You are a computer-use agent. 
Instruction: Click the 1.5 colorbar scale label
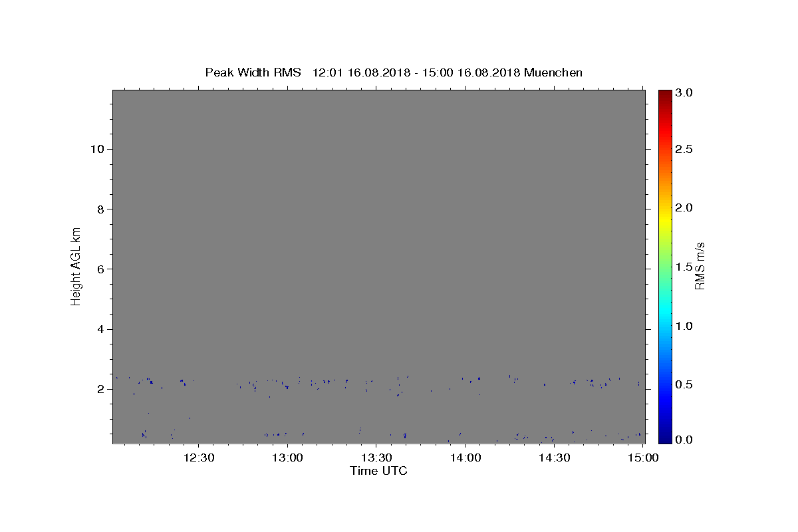pyautogui.click(x=685, y=267)
